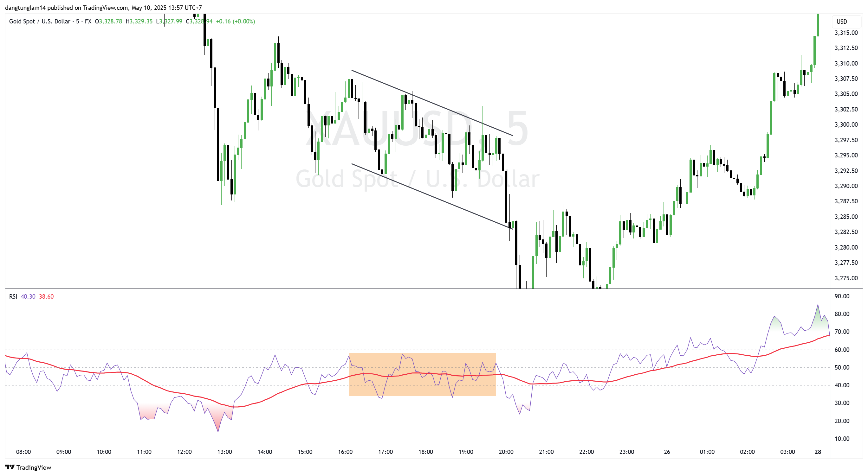Click the 13:00 time axis label
868x476 pixels.
click(x=224, y=452)
